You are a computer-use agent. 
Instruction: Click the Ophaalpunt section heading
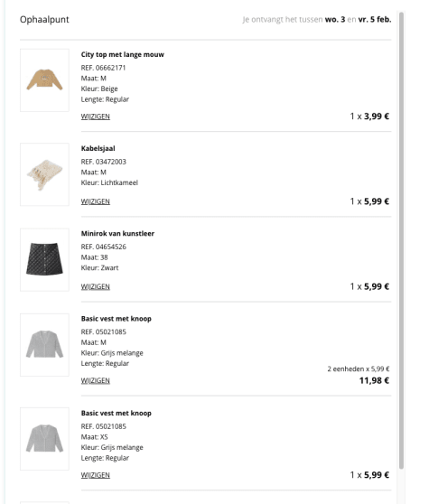[44, 20]
